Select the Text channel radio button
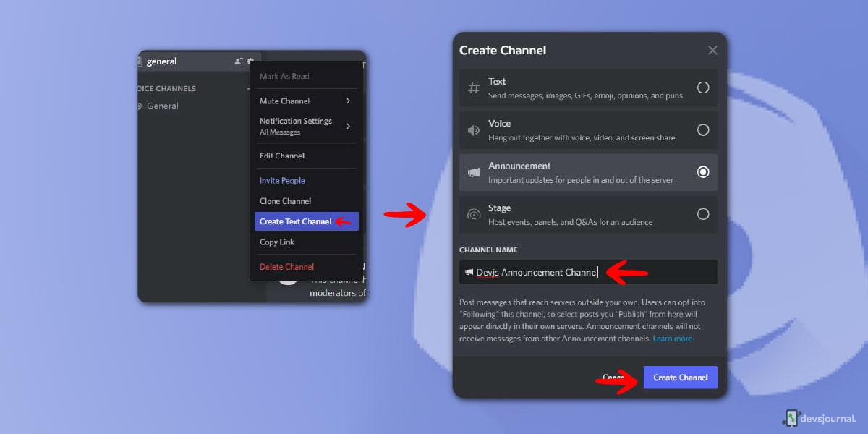 pyautogui.click(x=703, y=88)
